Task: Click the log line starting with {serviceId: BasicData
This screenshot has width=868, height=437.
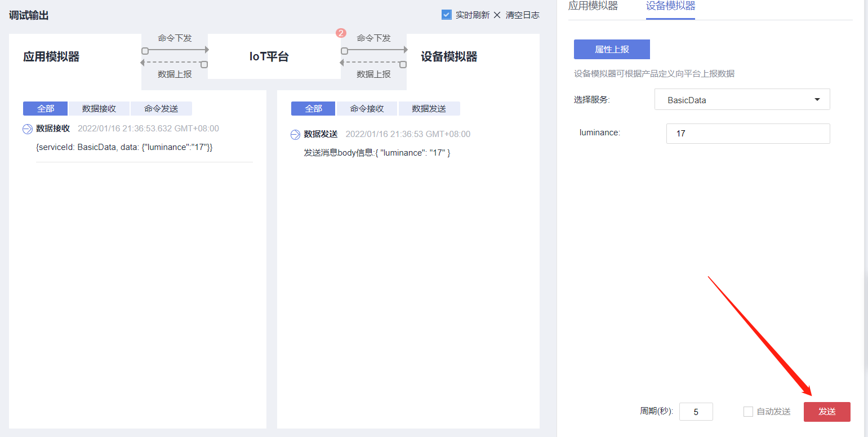Action: point(124,147)
